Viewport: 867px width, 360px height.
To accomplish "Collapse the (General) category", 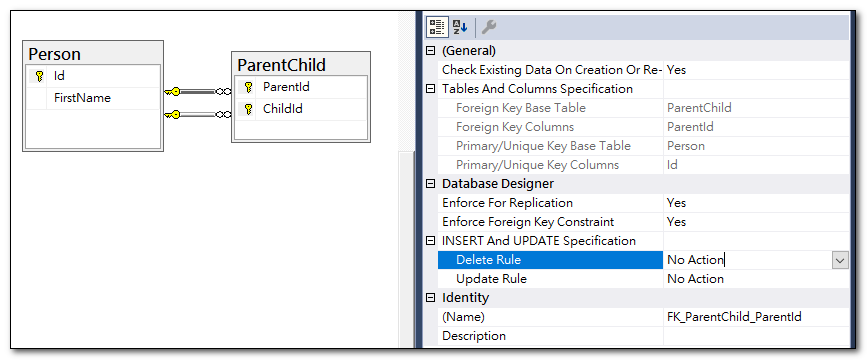I will (x=431, y=51).
